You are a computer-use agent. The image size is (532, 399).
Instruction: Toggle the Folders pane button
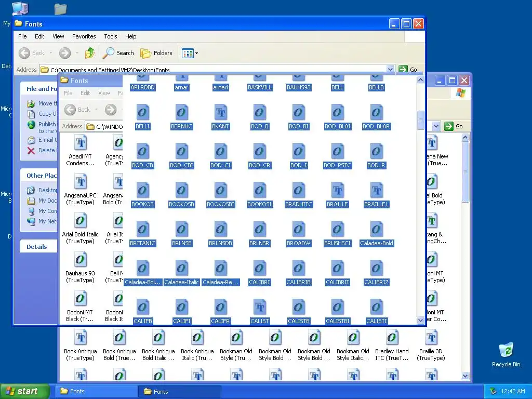point(156,53)
